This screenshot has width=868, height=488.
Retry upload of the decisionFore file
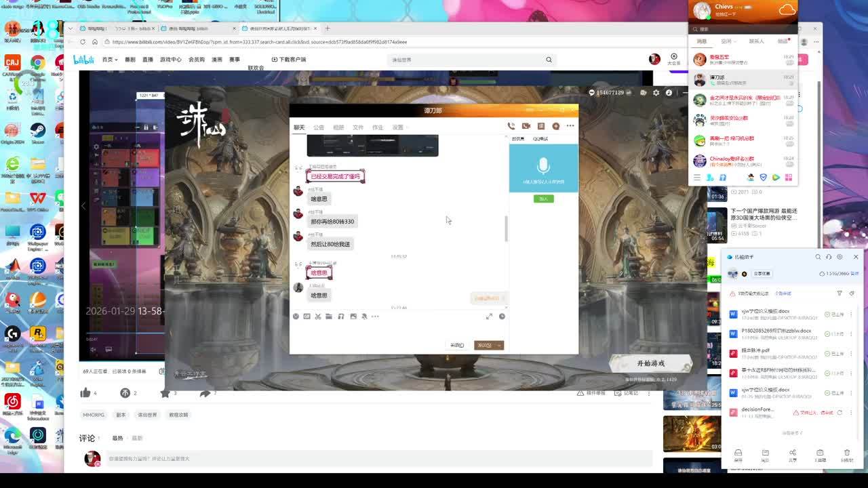[840, 412]
